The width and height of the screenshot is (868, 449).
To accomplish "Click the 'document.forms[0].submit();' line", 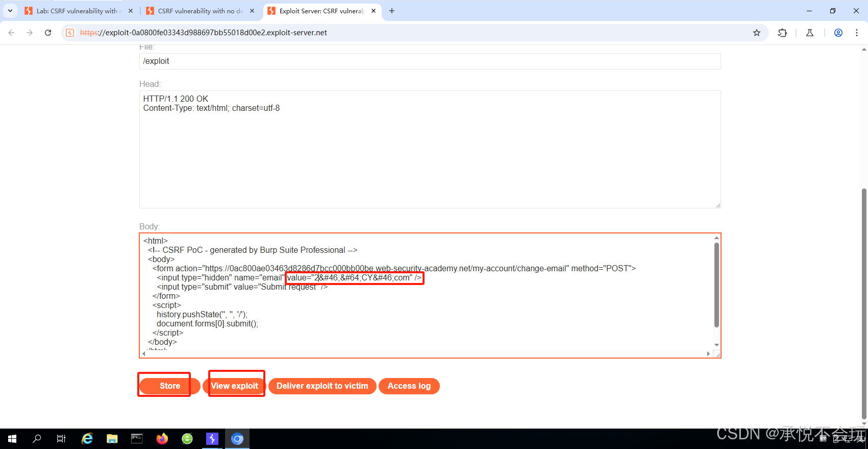I will pos(207,324).
